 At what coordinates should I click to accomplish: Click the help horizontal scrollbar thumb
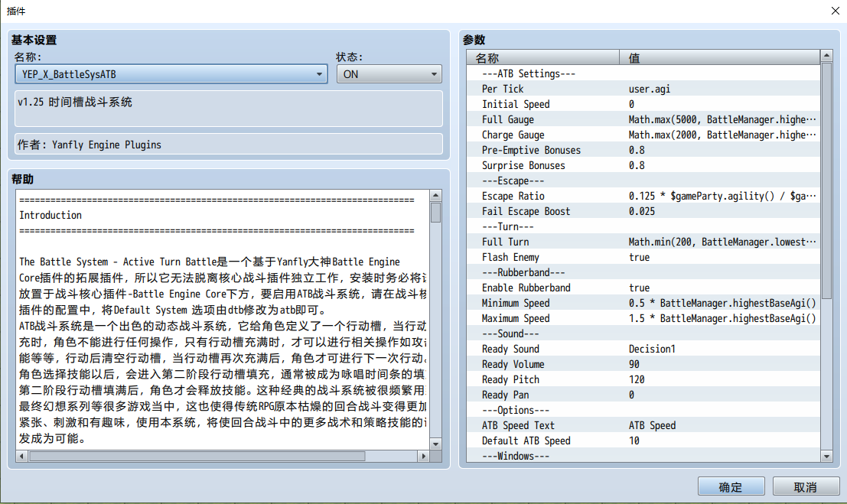(197, 457)
